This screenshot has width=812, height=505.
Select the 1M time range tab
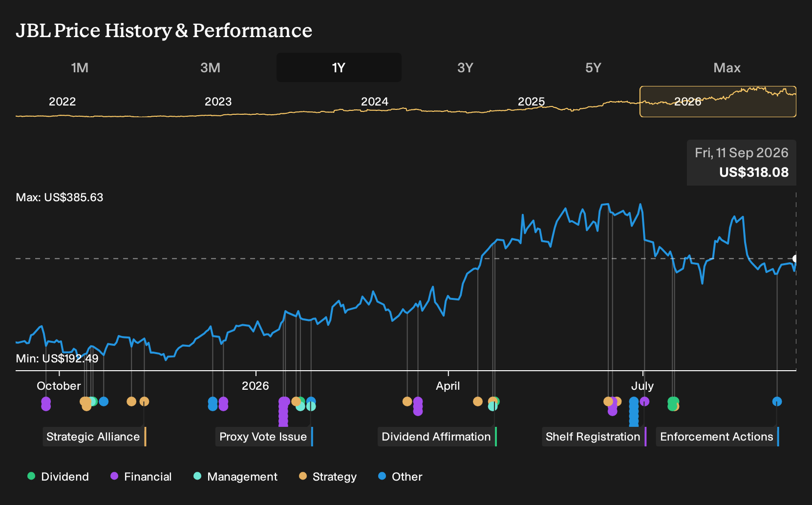(x=80, y=67)
